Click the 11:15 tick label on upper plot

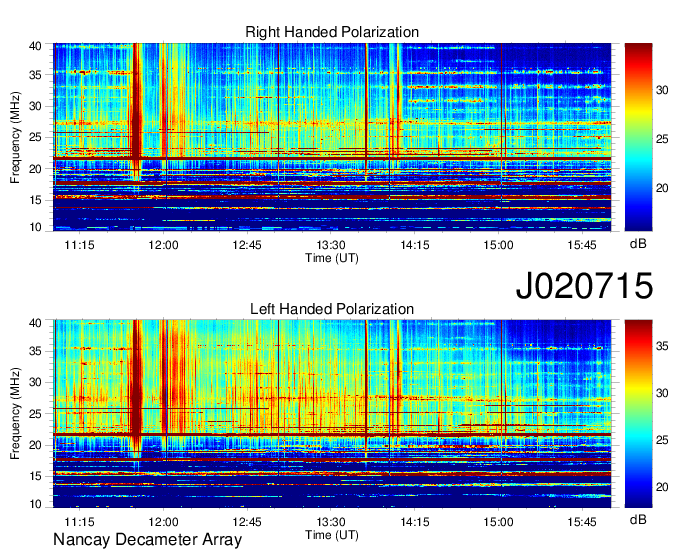[x=79, y=245]
